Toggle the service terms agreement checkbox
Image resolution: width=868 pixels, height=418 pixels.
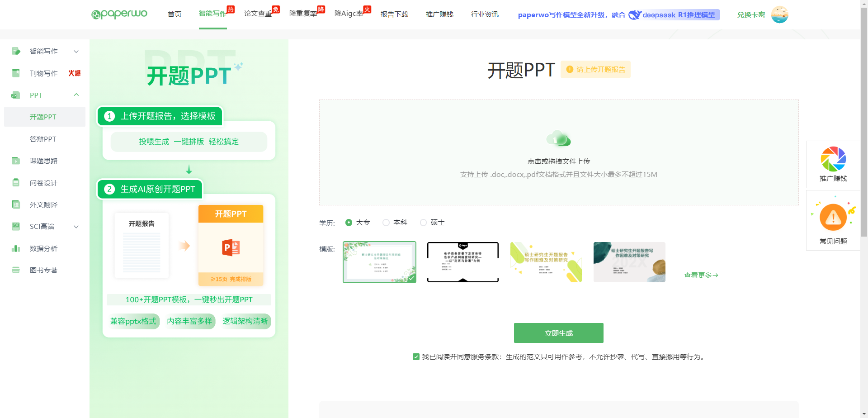pyautogui.click(x=416, y=357)
